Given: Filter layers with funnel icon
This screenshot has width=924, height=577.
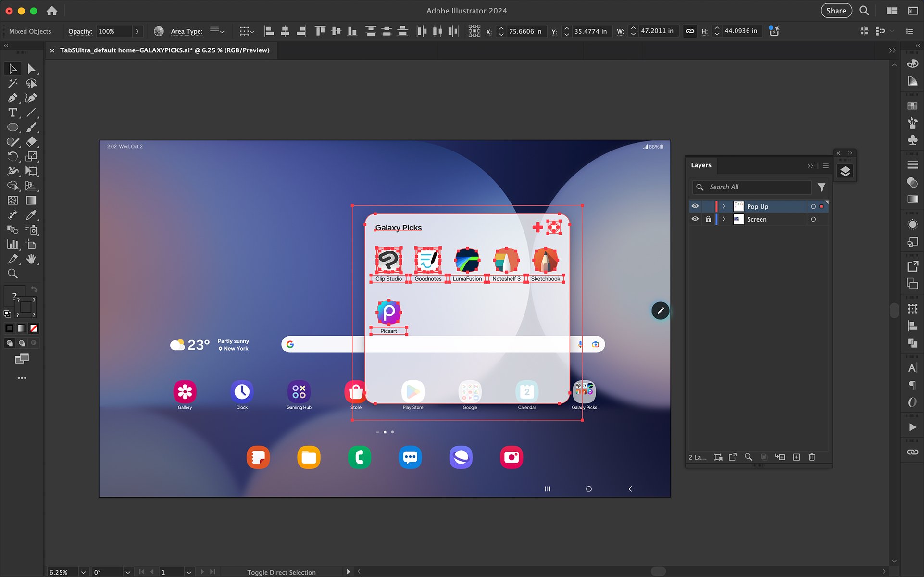Looking at the screenshot, I should click(x=822, y=187).
